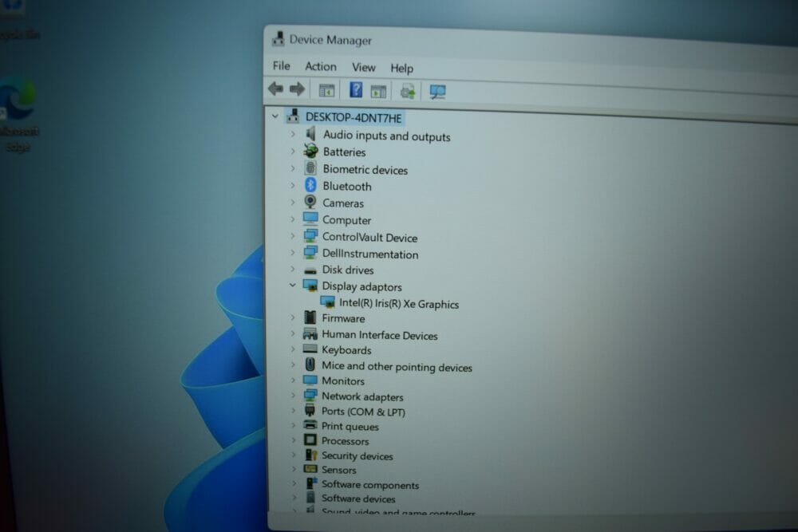Open the Action menu
The width and height of the screenshot is (798, 532).
pyautogui.click(x=321, y=67)
